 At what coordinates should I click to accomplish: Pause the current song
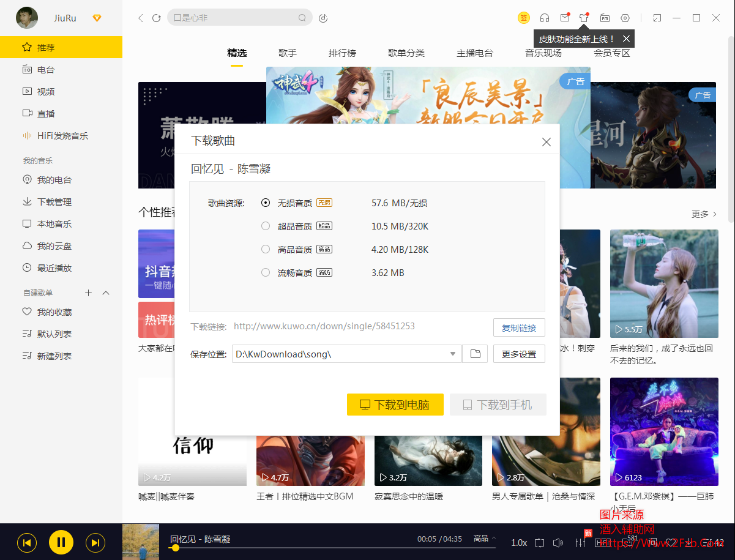click(61, 542)
